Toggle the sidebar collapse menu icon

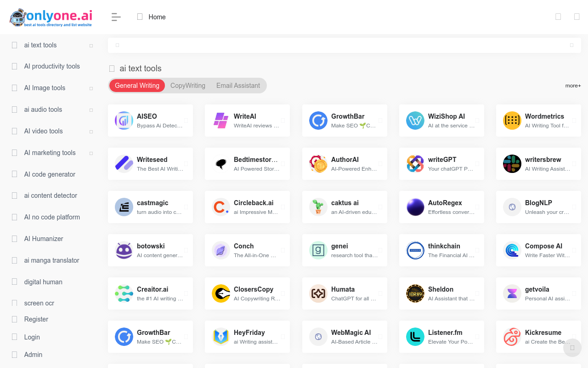click(x=116, y=17)
